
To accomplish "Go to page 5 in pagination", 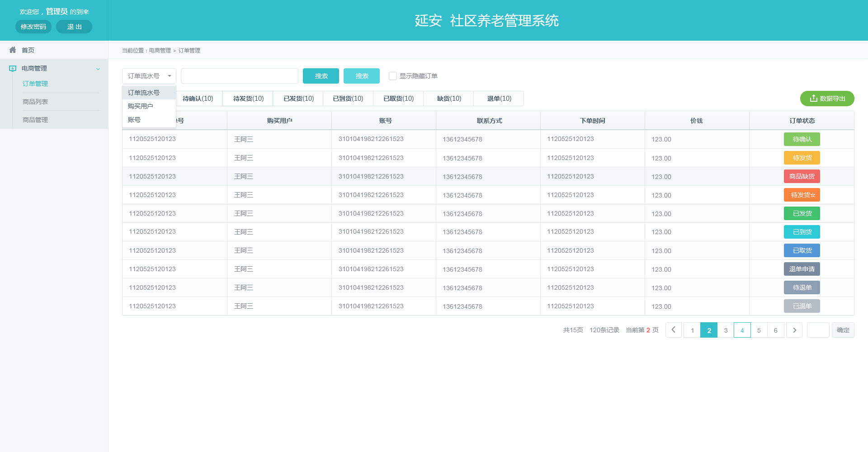I will pyautogui.click(x=759, y=330).
